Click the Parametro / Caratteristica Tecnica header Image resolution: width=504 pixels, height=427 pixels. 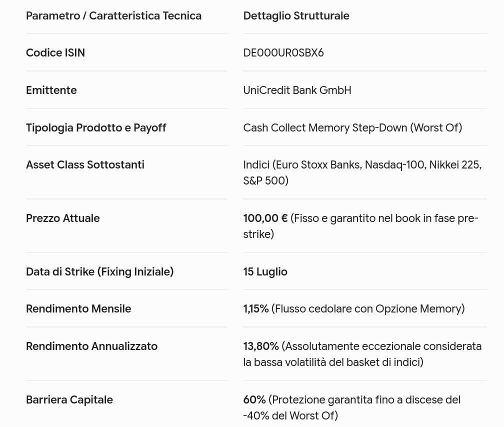click(114, 16)
